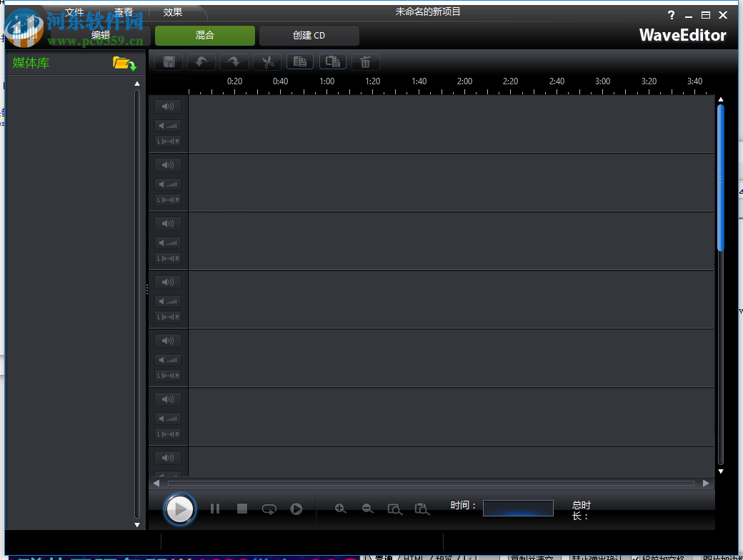Click the Save project icon
This screenshot has height=560, width=743.
click(x=168, y=61)
